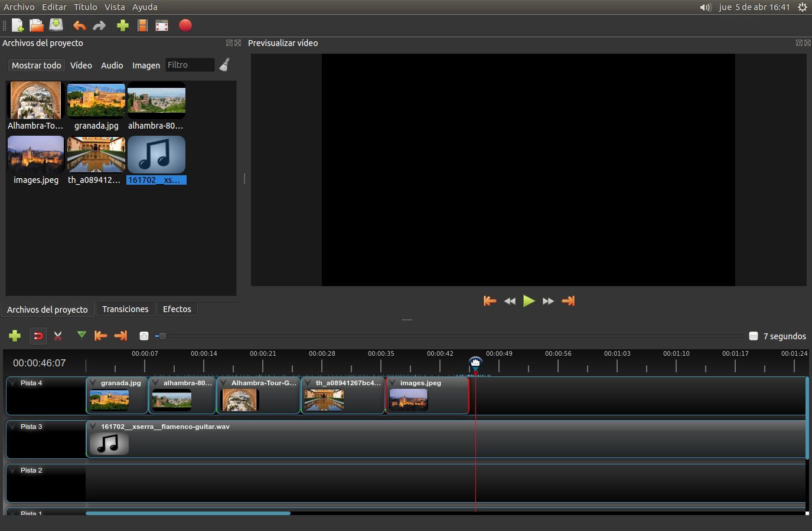This screenshot has width=812, height=531.
Task: Open the Archivo menu
Action: click(x=19, y=7)
